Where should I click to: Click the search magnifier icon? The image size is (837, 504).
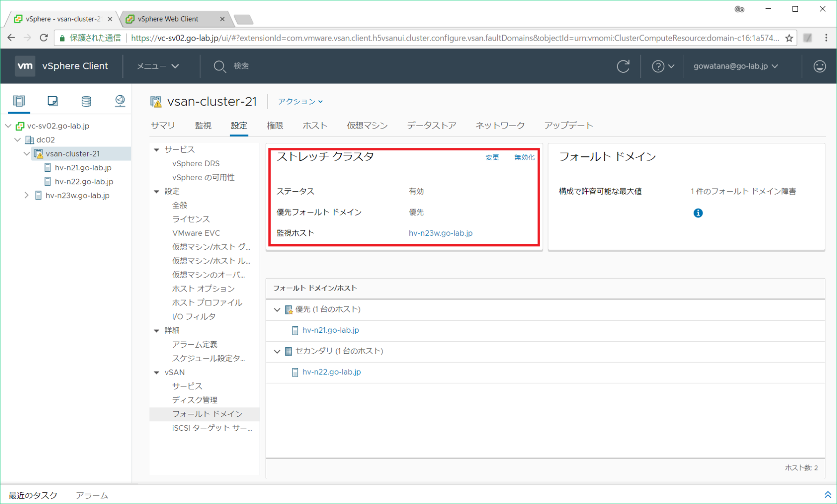[x=219, y=66]
